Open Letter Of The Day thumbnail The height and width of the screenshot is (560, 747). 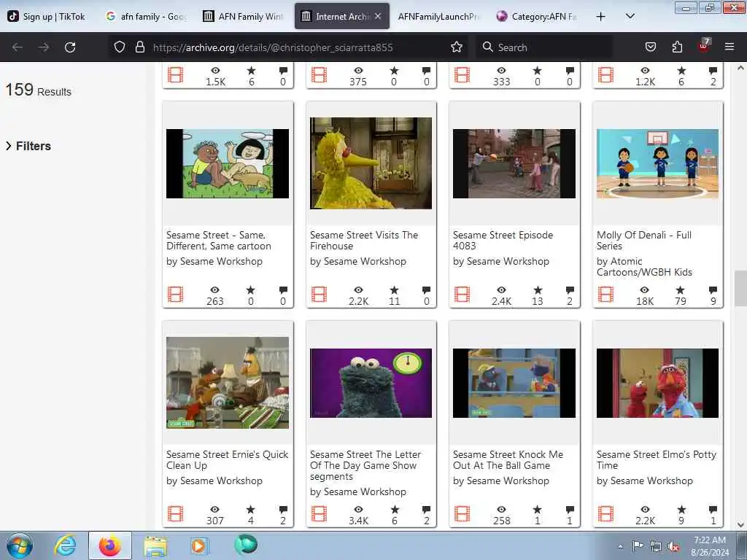coord(371,383)
